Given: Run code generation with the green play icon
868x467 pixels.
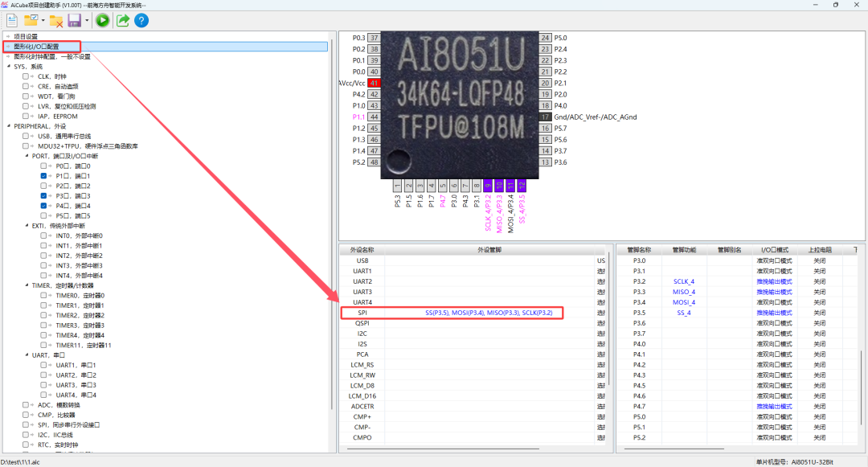Looking at the screenshot, I should (x=104, y=20).
